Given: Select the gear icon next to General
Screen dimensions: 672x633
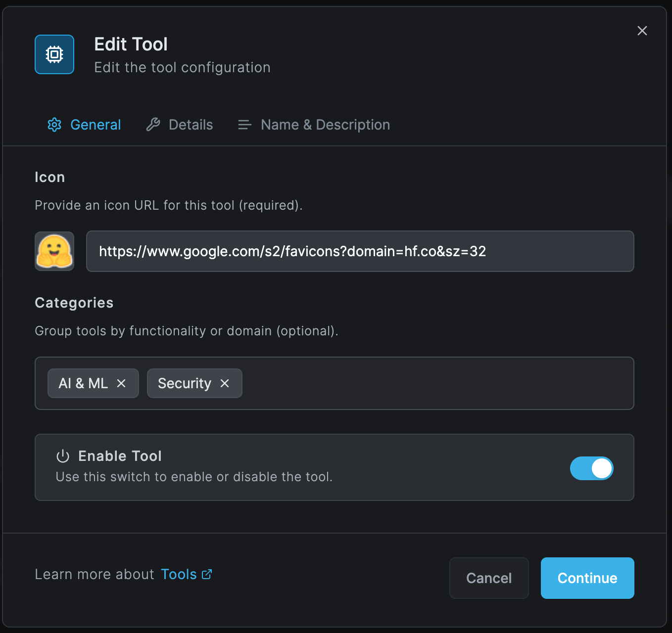Looking at the screenshot, I should 54,125.
